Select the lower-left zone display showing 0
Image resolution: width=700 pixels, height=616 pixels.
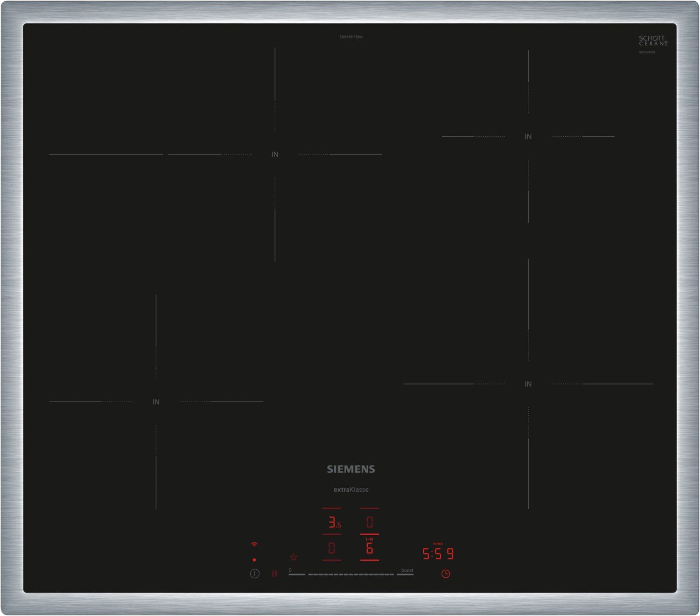(331, 548)
